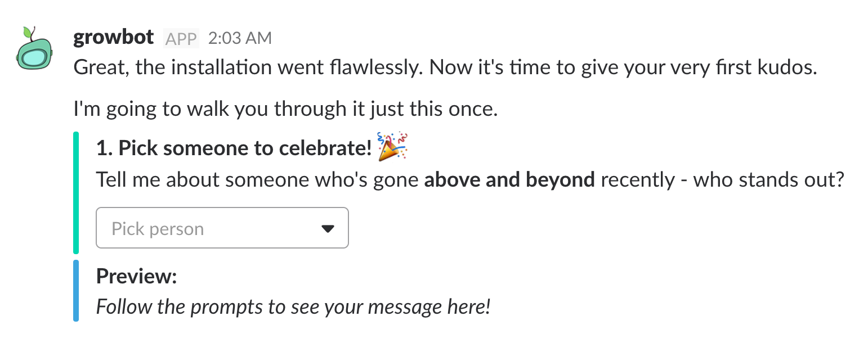Screen dimensions: 868x343
Task: Click the 2:03 AM message timestamp
Action: click(240, 38)
